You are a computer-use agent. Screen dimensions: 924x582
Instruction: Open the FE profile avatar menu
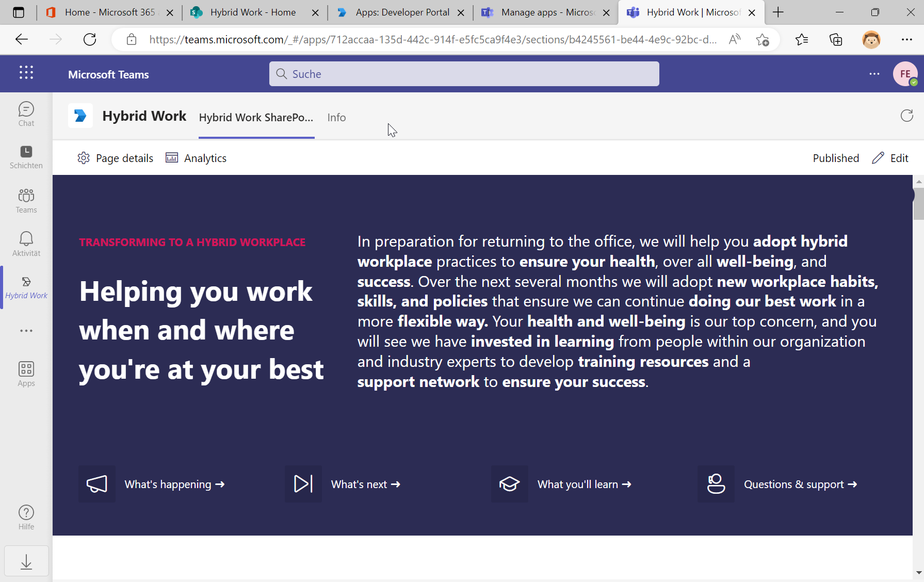tap(904, 74)
